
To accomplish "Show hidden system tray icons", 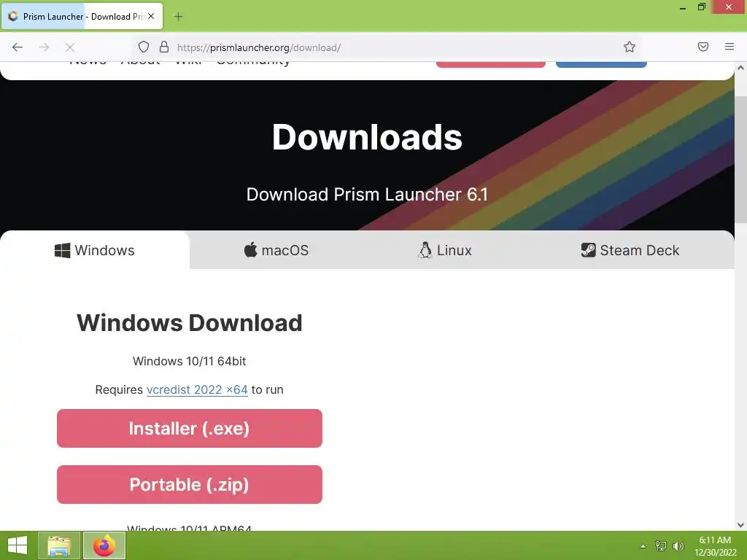I will click(x=643, y=546).
